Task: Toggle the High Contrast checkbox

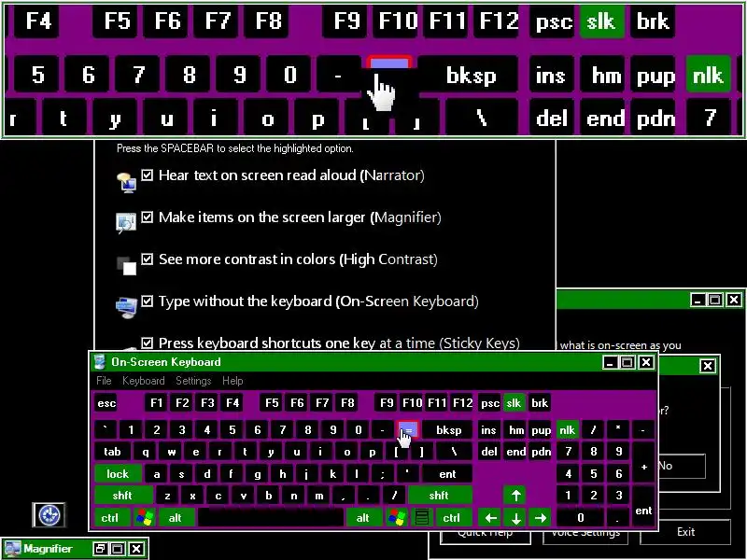Action: [148, 259]
